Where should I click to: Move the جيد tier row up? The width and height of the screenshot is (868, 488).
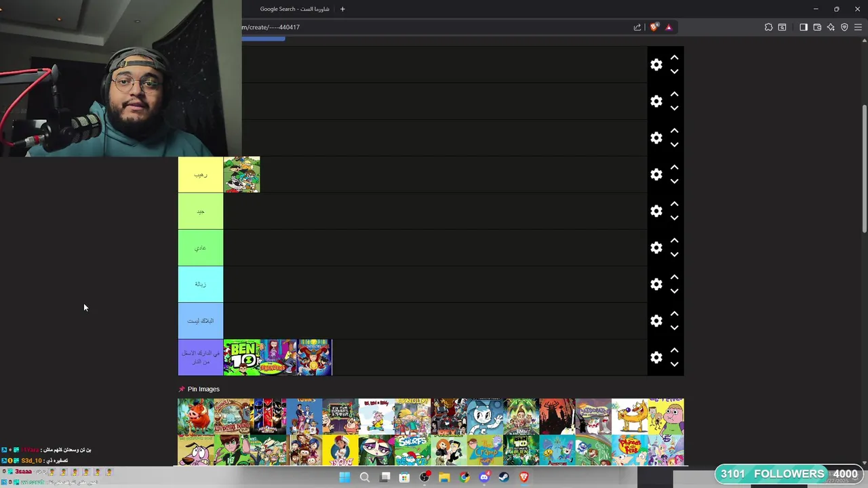click(674, 204)
